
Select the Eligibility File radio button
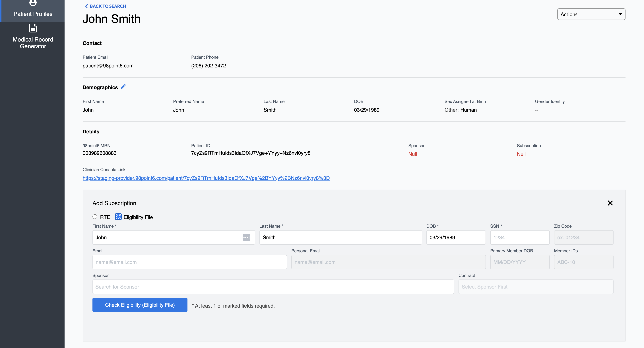pos(118,217)
